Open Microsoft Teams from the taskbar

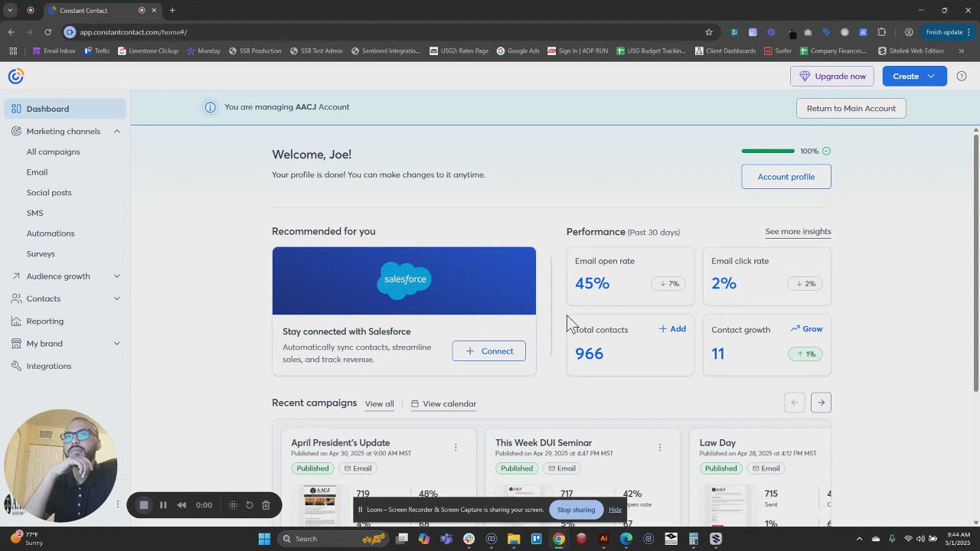[446, 539]
